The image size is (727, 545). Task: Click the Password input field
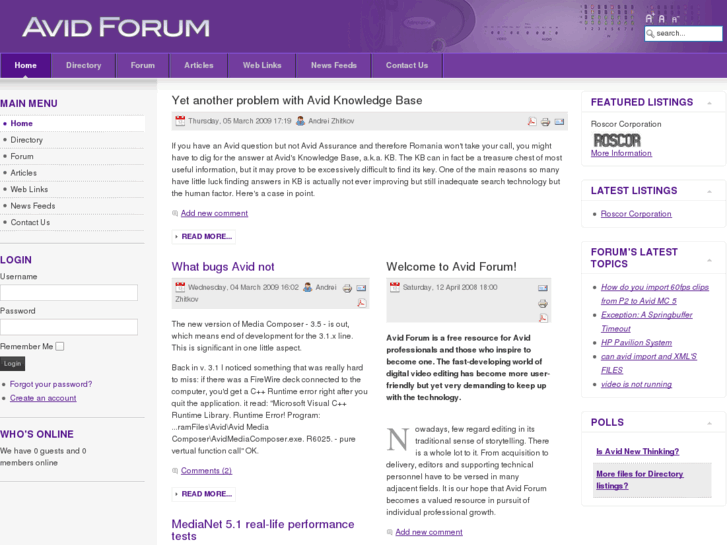click(69, 327)
